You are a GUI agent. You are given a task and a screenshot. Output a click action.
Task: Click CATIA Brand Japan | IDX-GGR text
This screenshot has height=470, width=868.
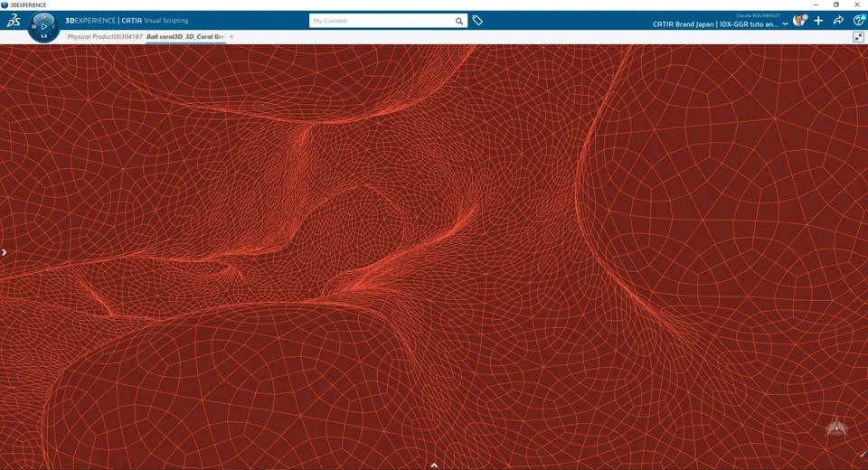(x=716, y=24)
